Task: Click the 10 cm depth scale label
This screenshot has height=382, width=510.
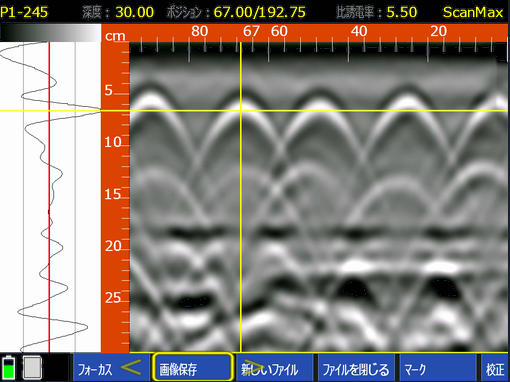Action: (x=113, y=142)
